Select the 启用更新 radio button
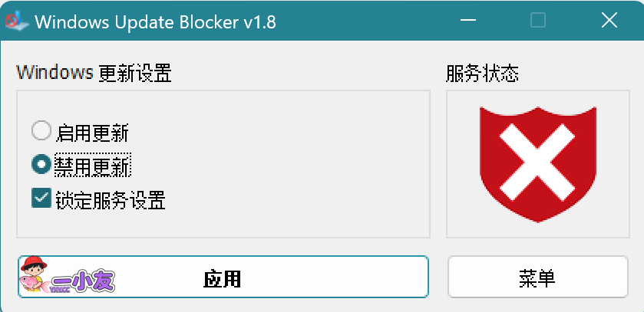This screenshot has height=312, width=644. coord(41,131)
